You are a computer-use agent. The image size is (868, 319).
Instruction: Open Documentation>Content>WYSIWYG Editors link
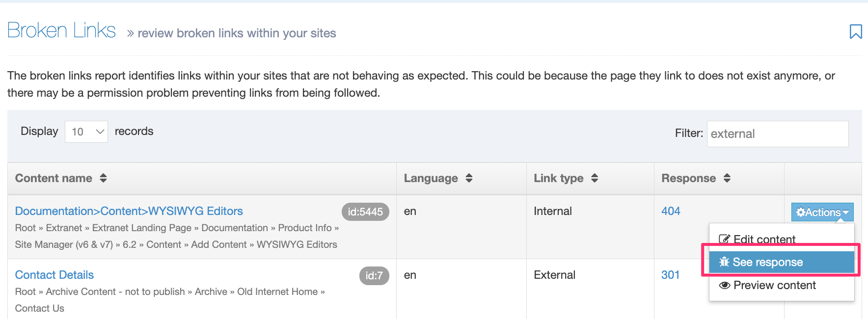pyautogui.click(x=129, y=211)
